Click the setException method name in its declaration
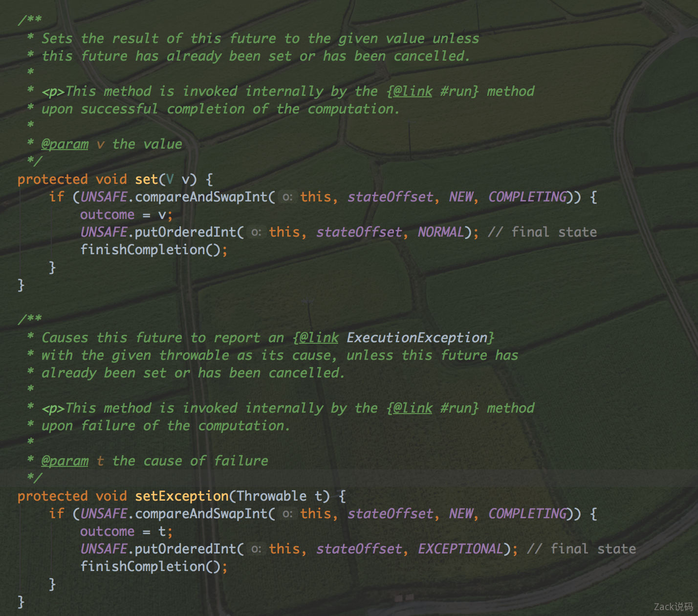Screen dimensions: 698x616 pos(181,496)
